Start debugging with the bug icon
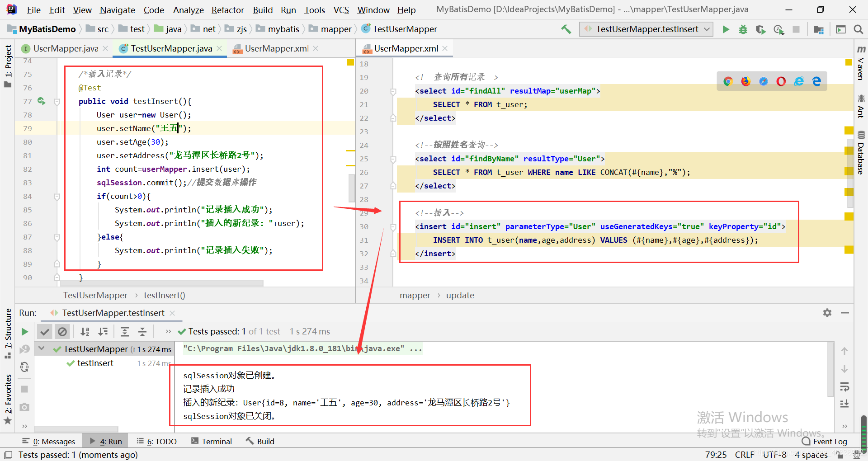The height and width of the screenshot is (461, 868). tap(743, 29)
